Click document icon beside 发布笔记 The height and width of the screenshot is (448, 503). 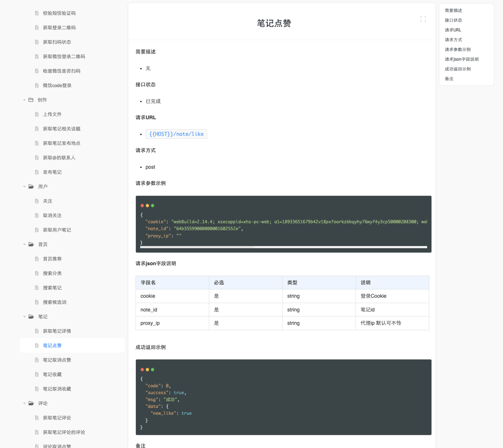pyautogui.click(x=37, y=172)
